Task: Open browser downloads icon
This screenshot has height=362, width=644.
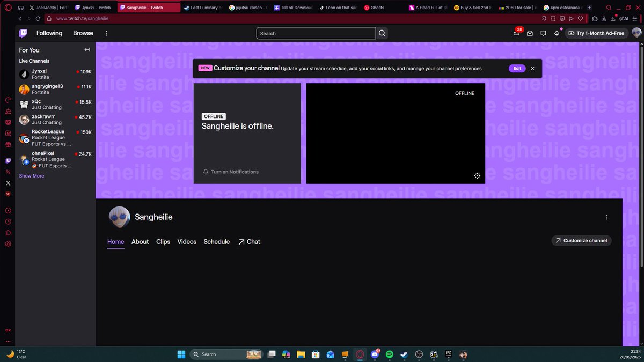Action: coord(614,18)
